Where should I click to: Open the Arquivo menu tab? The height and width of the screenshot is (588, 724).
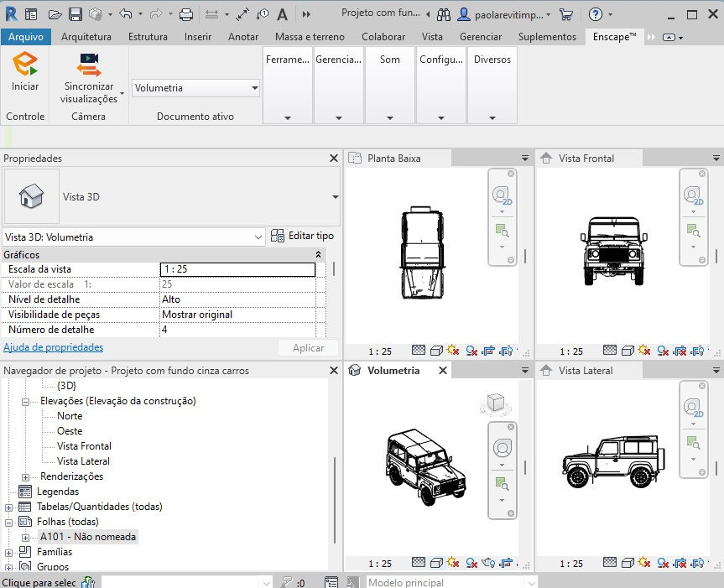[x=26, y=37]
